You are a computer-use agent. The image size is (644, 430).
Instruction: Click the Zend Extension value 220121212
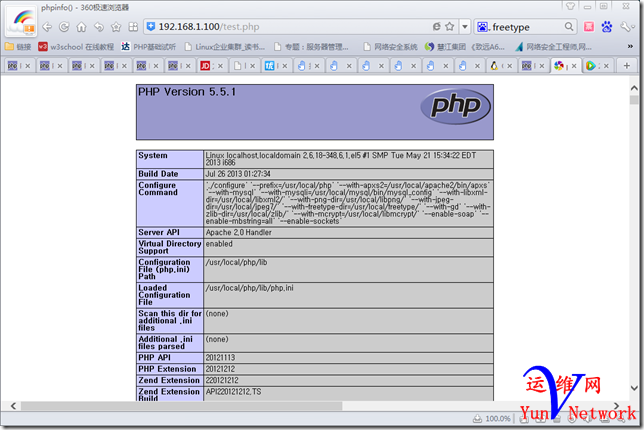coord(222,380)
